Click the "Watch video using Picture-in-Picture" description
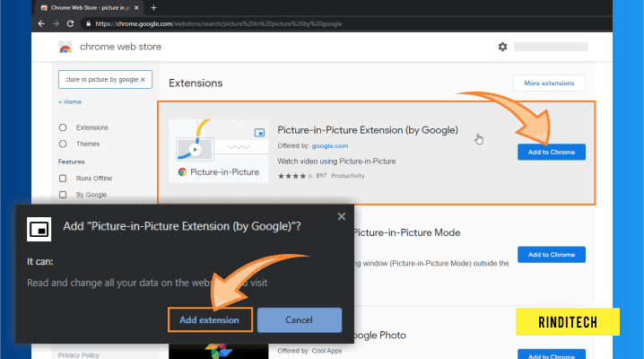644x359 pixels. 336,162
